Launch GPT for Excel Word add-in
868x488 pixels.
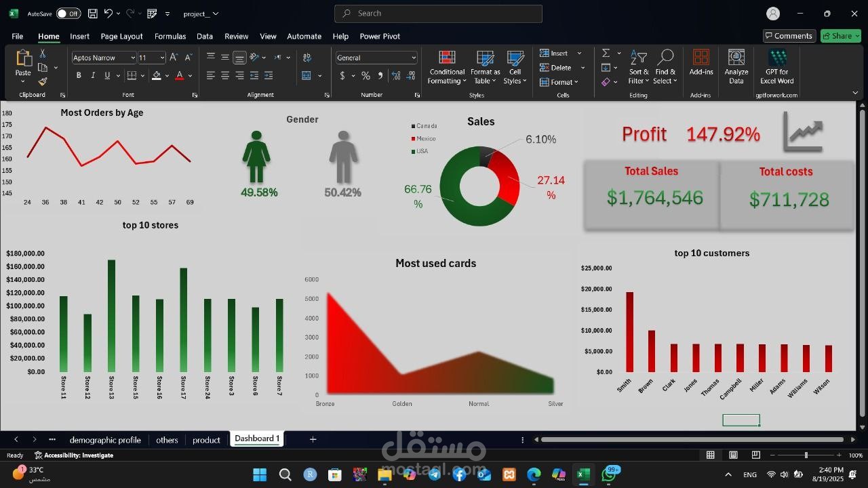[x=777, y=68]
